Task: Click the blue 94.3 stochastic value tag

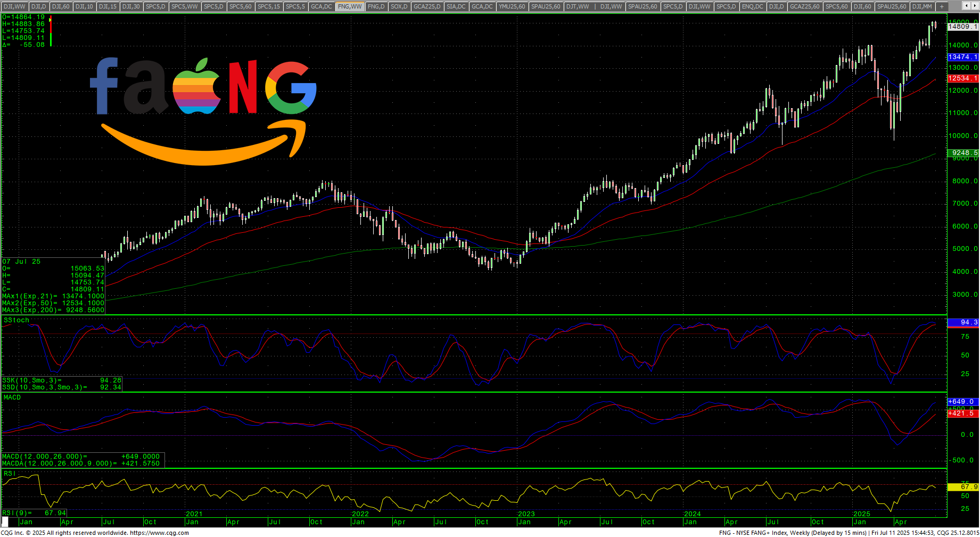Action: click(x=963, y=322)
